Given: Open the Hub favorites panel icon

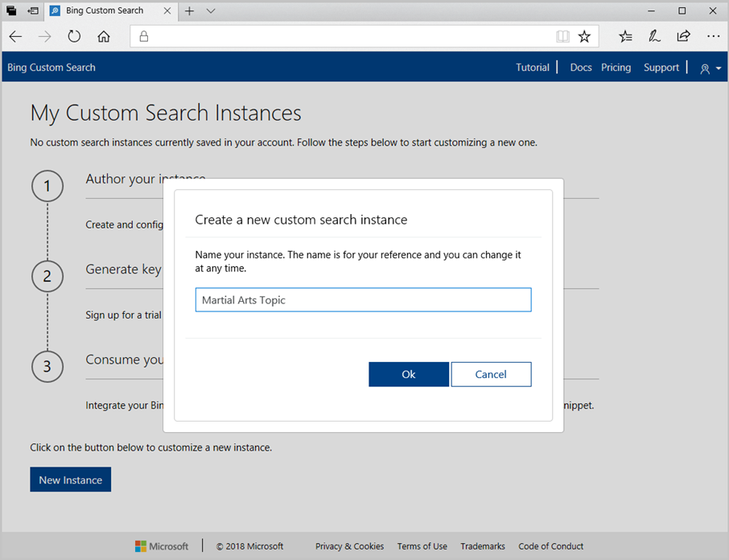Looking at the screenshot, I should pyautogui.click(x=625, y=36).
